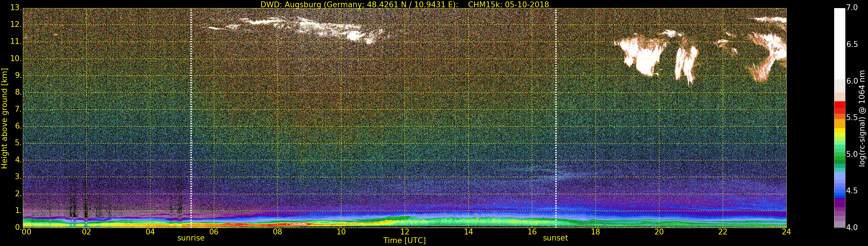Click colorbar tick value "4.5"
Screen dimensions: 868x246
pyautogui.click(x=852, y=191)
